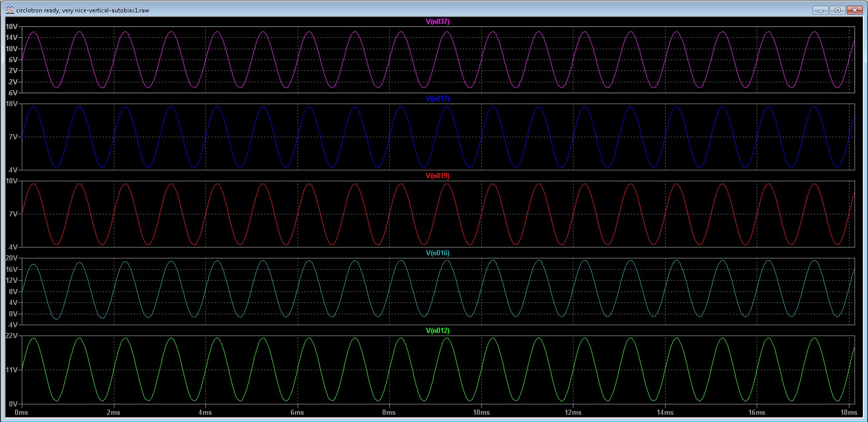Close the waveform viewer window
868x422 pixels.
pyautogui.click(x=855, y=10)
